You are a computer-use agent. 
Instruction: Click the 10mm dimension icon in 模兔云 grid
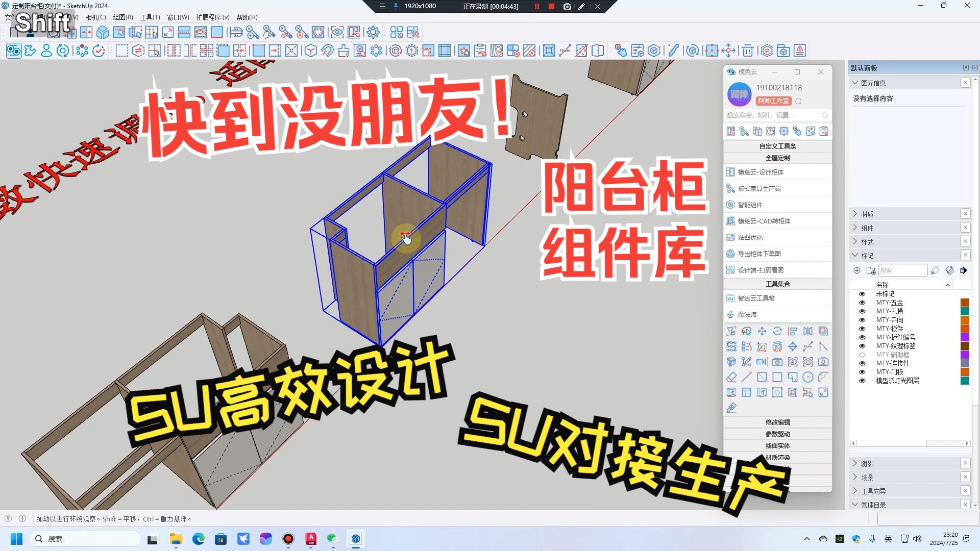click(x=807, y=346)
